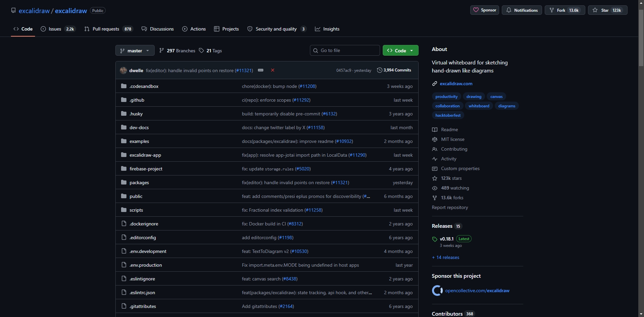Open 3,994 Commits history
The height and width of the screenshot is (317, 644).
(394, 70)
